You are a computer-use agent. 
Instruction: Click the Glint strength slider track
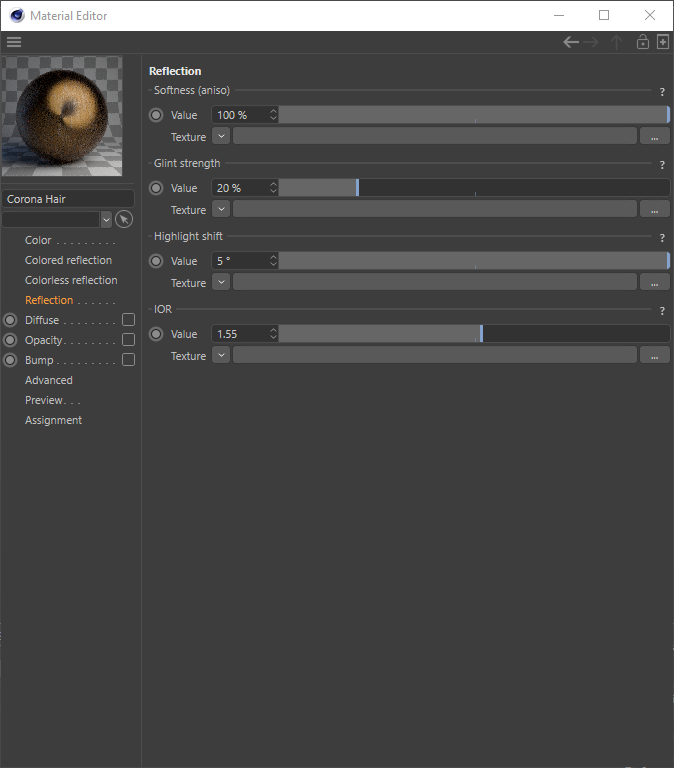click(x=474, y=188)
